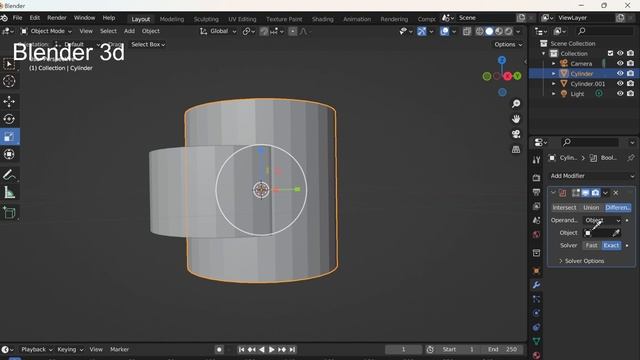The width and height of the screenshot is (640, 360).
Task: Click the eyedropper next to Object field
Action: [x=616, y=233]
